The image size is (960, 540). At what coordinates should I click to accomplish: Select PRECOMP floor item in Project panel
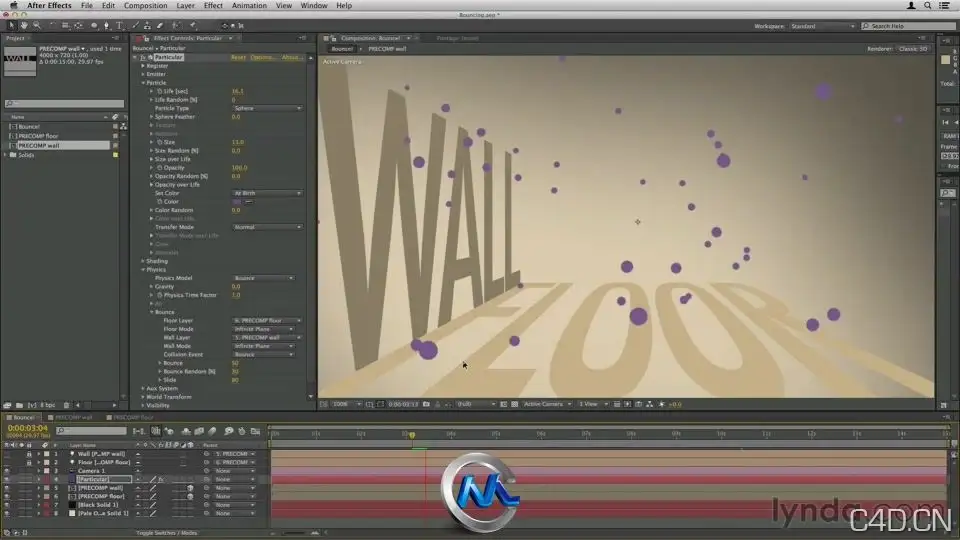coord(38,136)
